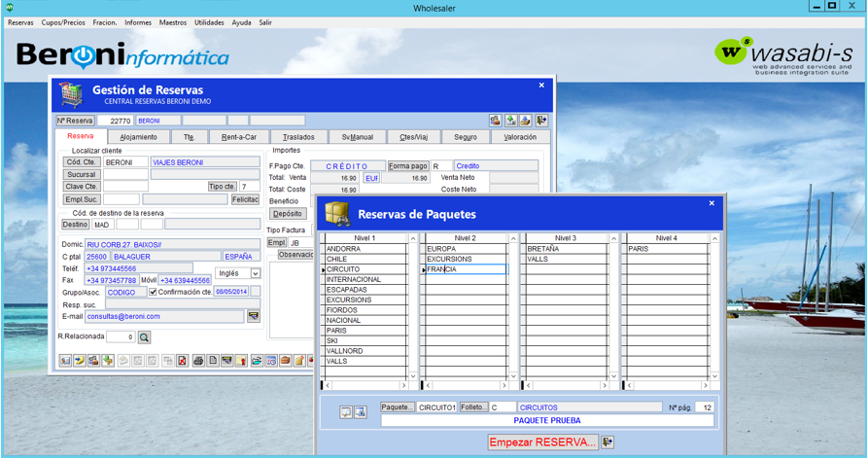868x459 pixels.
Task: Toggle the Confirmación cte. checkbox
Action: (x=153, y=292)
